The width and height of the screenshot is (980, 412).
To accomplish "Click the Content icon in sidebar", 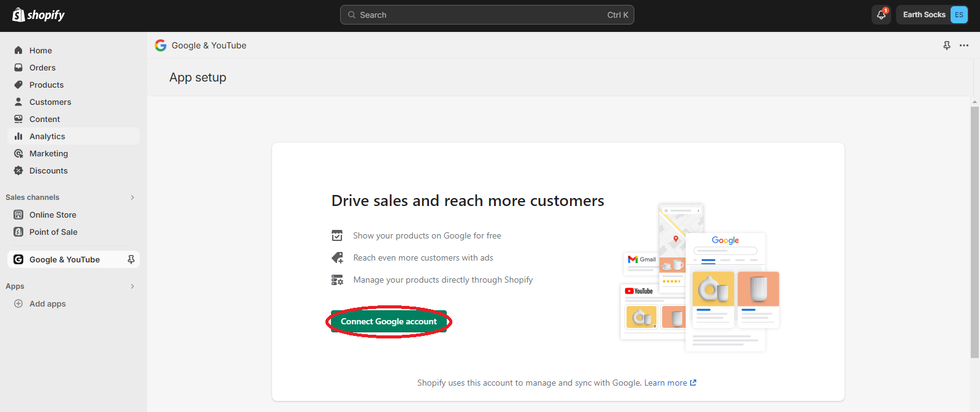I will [x=18, y=119].
